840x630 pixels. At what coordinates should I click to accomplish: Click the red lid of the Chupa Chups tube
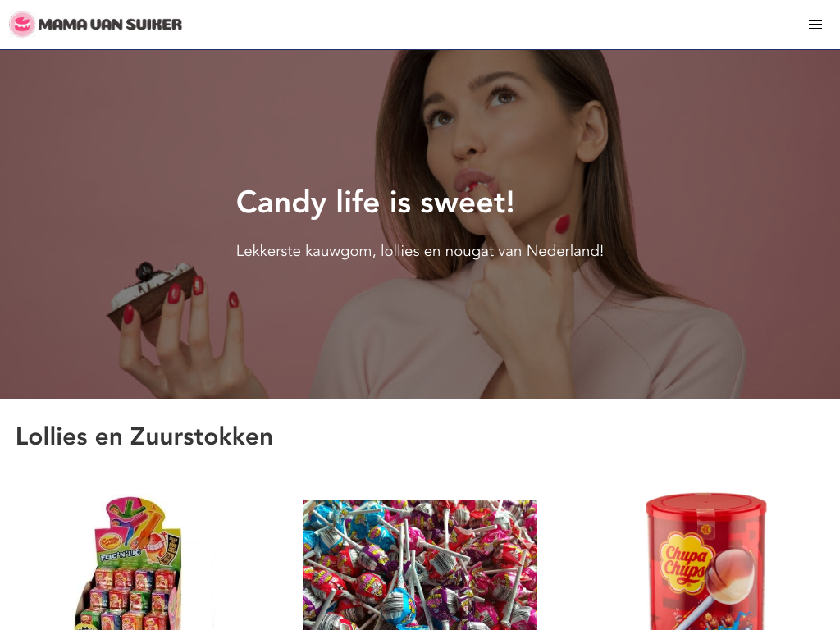(x=706, y=504)
